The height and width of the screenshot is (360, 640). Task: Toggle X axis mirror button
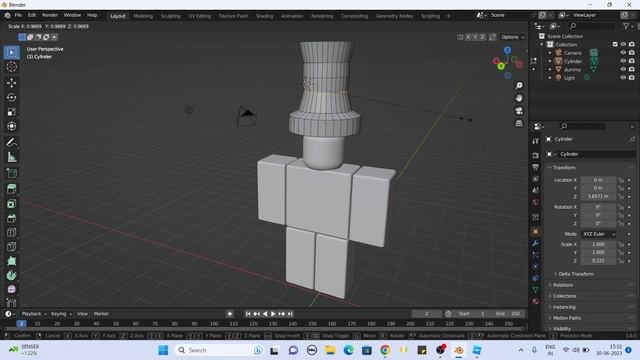[x=468, y=37]
